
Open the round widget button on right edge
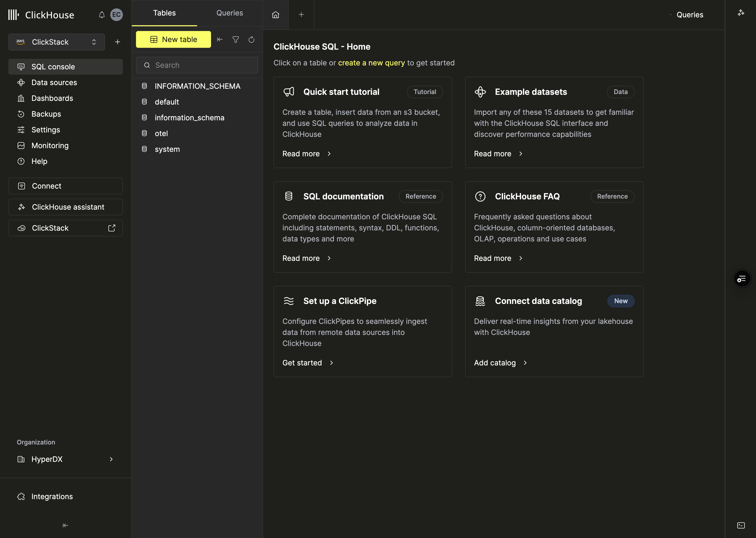tap(742, 279)
